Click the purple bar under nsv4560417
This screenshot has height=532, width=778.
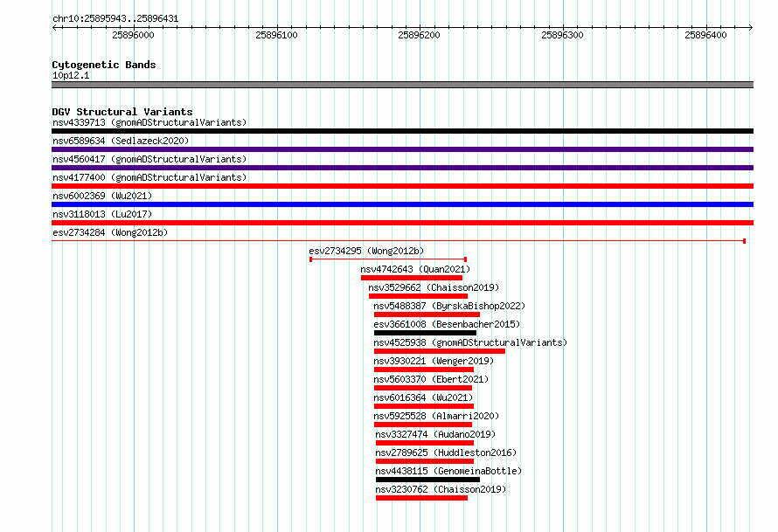[x=402, y=168]
